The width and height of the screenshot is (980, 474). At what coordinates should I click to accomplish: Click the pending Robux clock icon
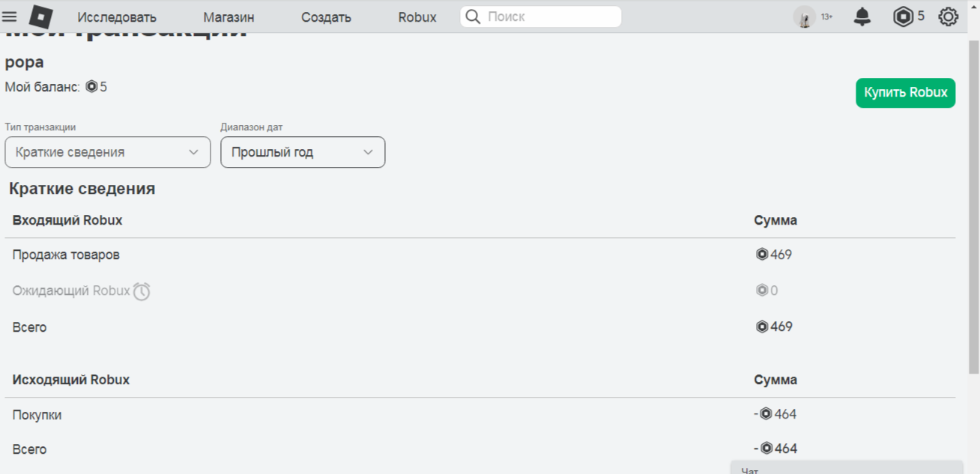pyautogui.click(x=142, y=291)
